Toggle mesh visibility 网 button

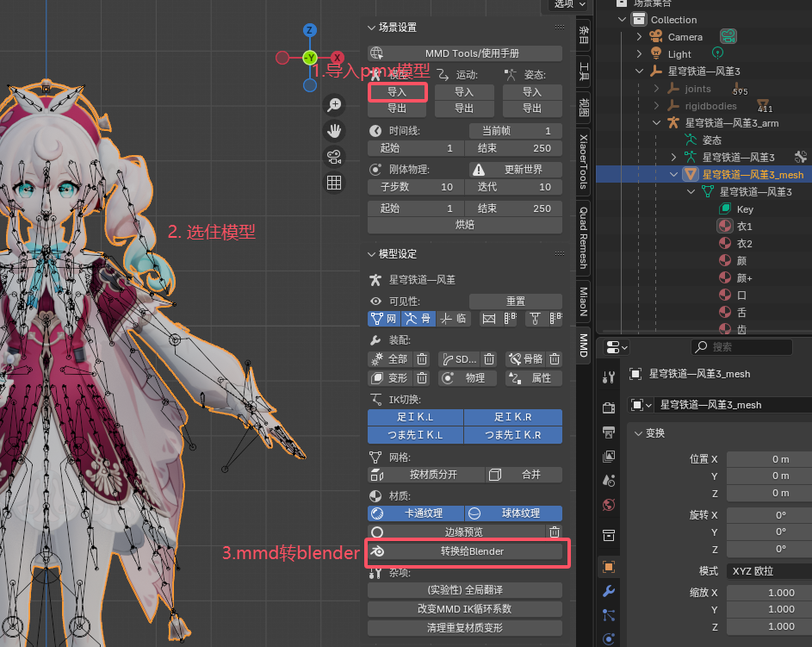click(x=384, y=319)
